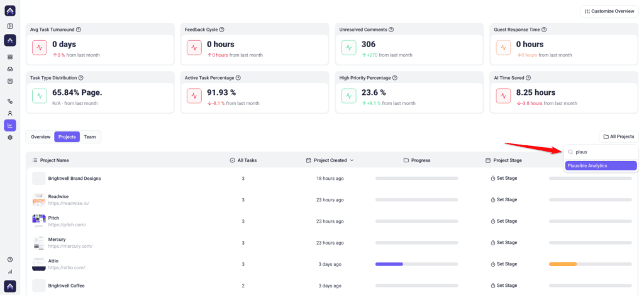
Task: Click the help icon beside High Priority Percentage
Action: (395, 77)
